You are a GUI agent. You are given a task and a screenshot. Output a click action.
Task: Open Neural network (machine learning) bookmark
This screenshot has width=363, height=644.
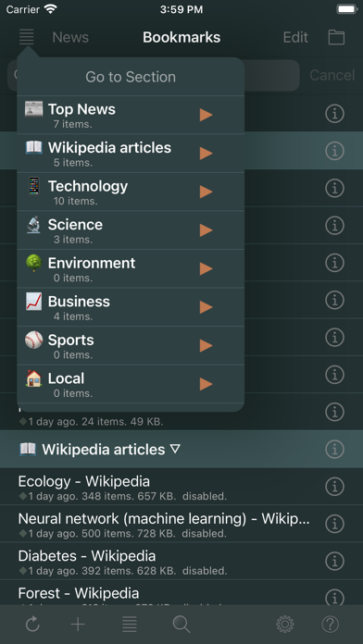click(164, 519)
